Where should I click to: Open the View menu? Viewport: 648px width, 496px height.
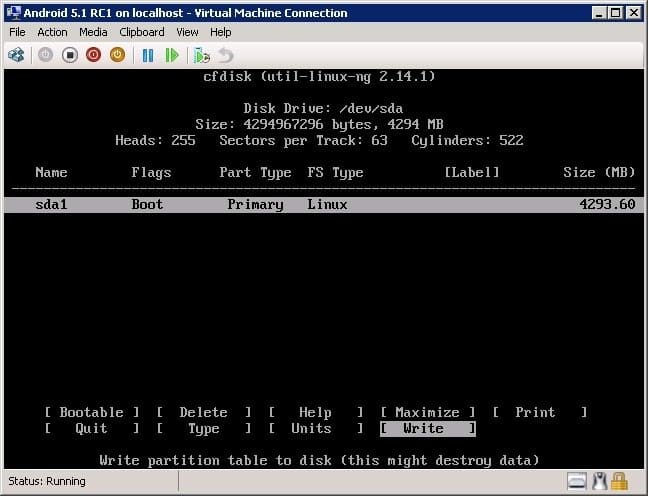coord(187,32)
